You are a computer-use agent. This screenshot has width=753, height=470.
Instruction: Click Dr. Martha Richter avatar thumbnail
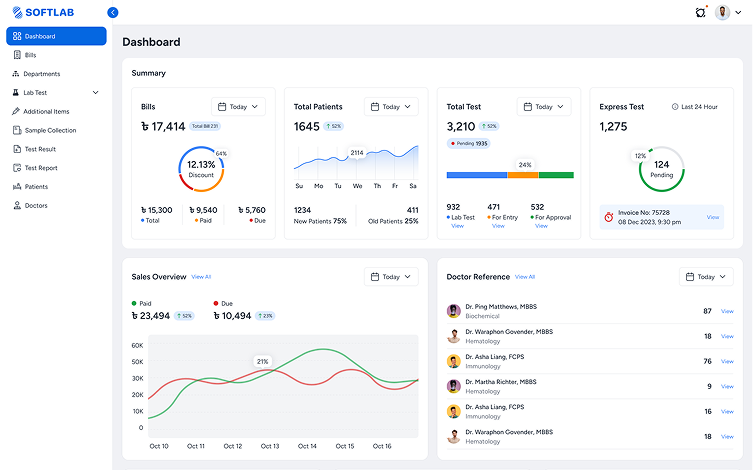pos(453,386)
